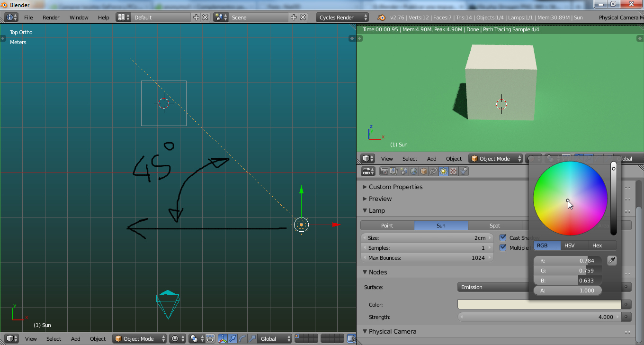This screenshot has width=644, height=345.
Task: Toggle the 3D manipulator widget in bottom header
Action: pyautogui.click(x=222, y=339)
